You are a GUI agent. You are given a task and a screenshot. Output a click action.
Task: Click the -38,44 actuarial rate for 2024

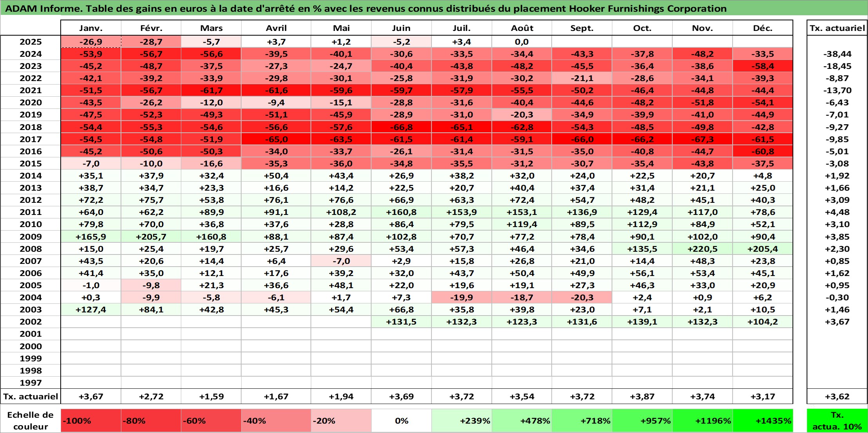coord(837,54)
